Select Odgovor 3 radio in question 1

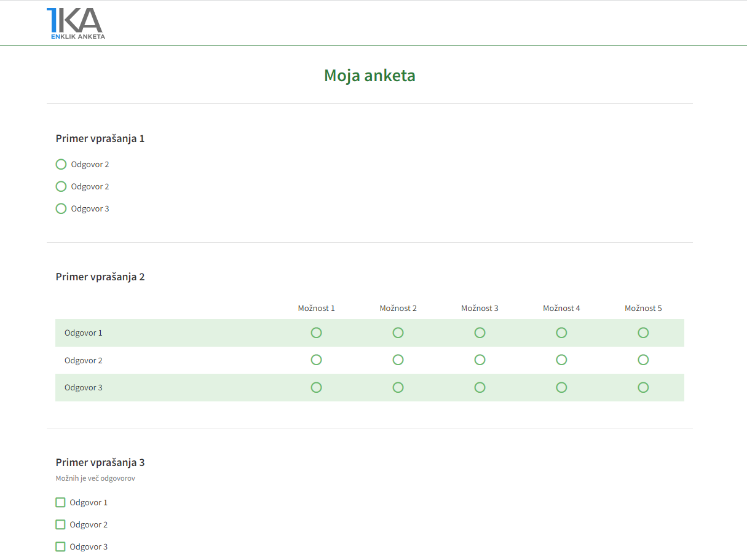coord(61,208)
